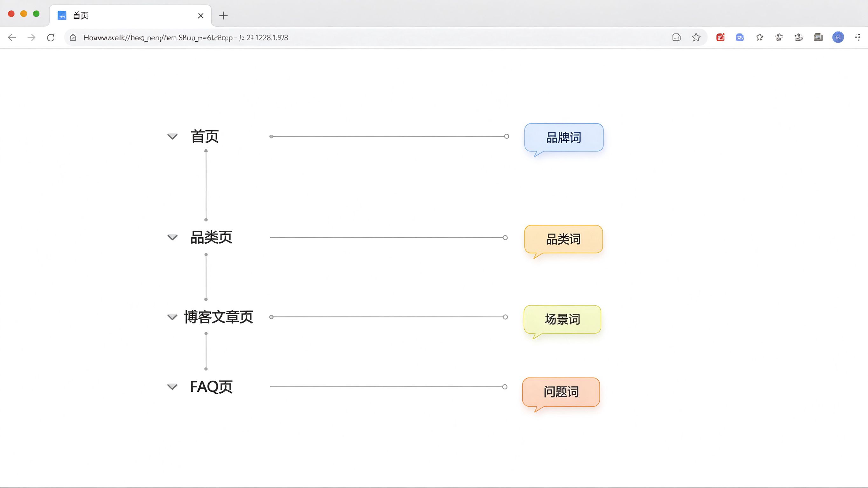Collapse the 博客文章页 node chevron
This screenshot has height=488, width=868.
tap(173, 317)
